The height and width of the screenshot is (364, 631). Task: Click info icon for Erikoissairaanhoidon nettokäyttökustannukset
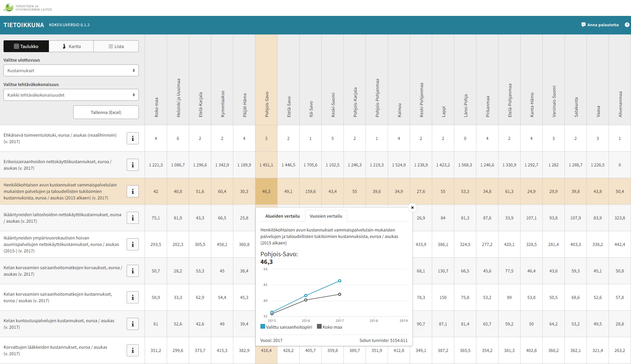133,165
